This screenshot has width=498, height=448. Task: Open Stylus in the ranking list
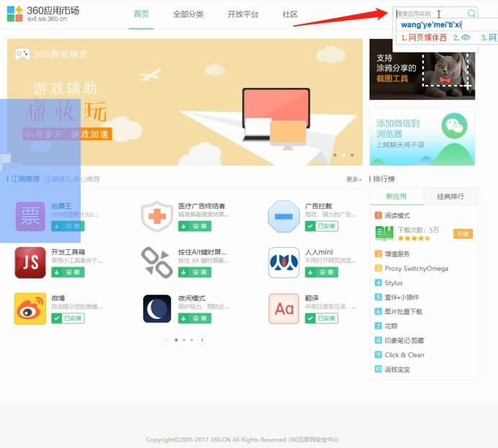[x=393, y=282]
